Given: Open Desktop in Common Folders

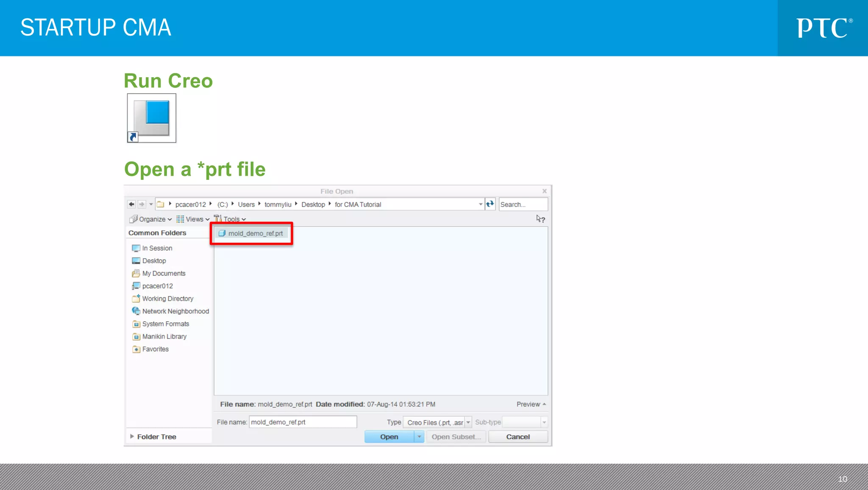Looking at the screenshot, I should 149,261.
